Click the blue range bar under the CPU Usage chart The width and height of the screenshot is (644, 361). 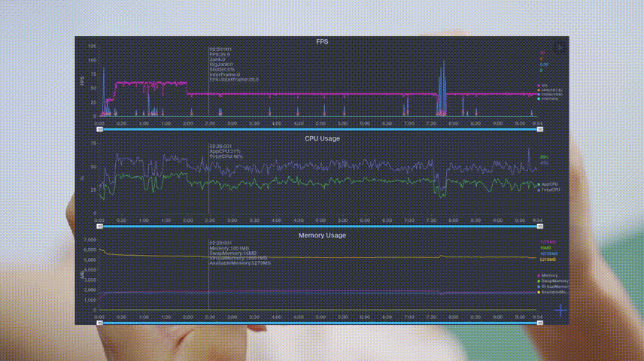coord(320,226)
